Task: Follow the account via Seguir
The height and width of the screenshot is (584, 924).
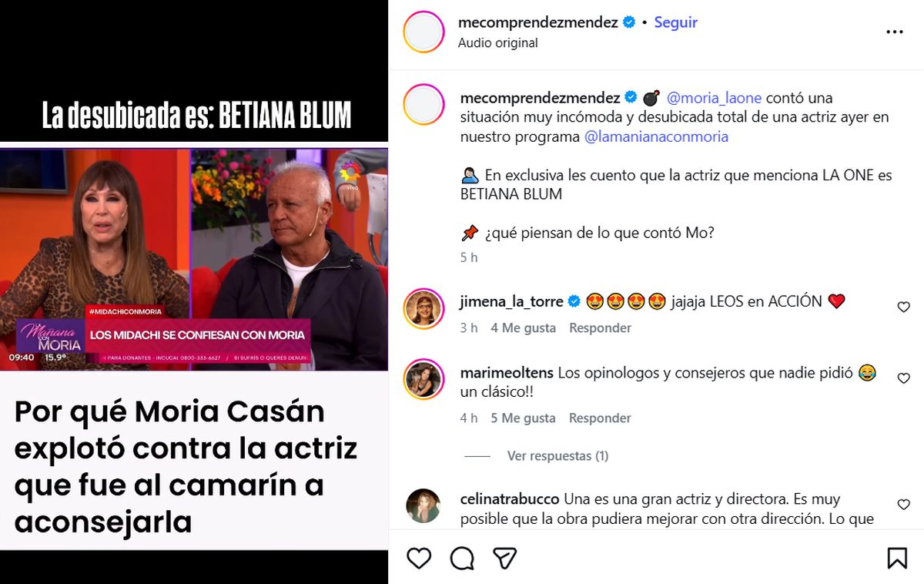Action: tap(675, 22)
